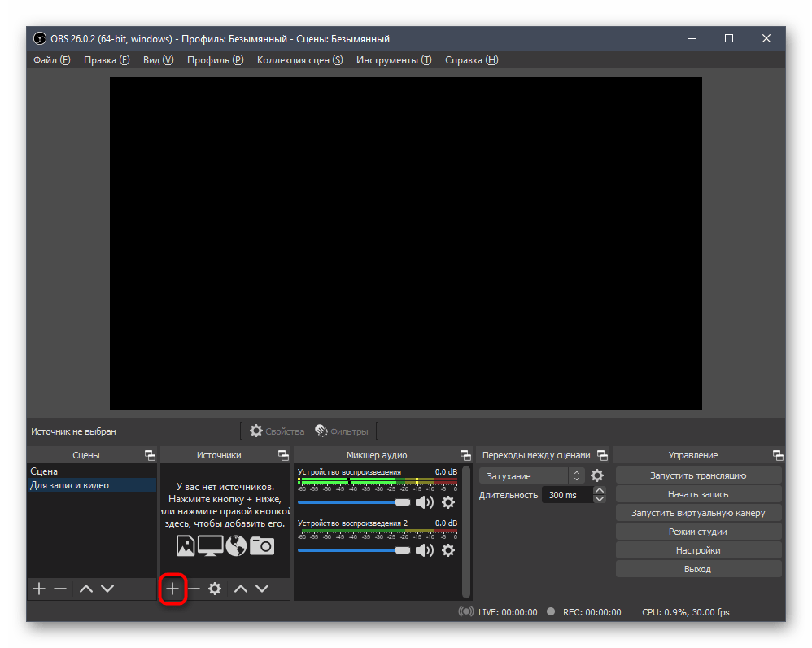Minimize the OBS window
The height and width of the screenshot is (648, 812).
pos(692,38)
